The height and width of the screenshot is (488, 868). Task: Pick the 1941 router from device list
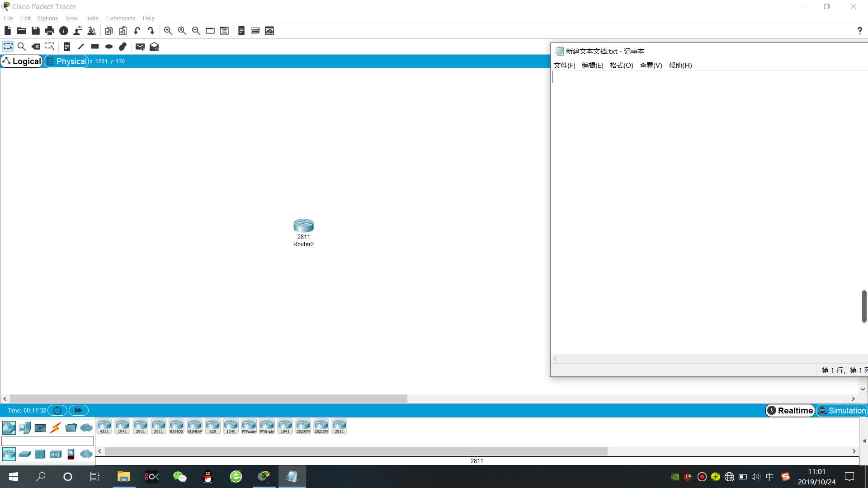click(x=122, y=427)
